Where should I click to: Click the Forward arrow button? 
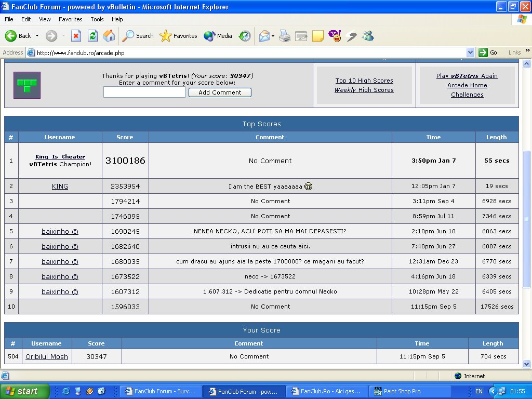pos(51,36)
